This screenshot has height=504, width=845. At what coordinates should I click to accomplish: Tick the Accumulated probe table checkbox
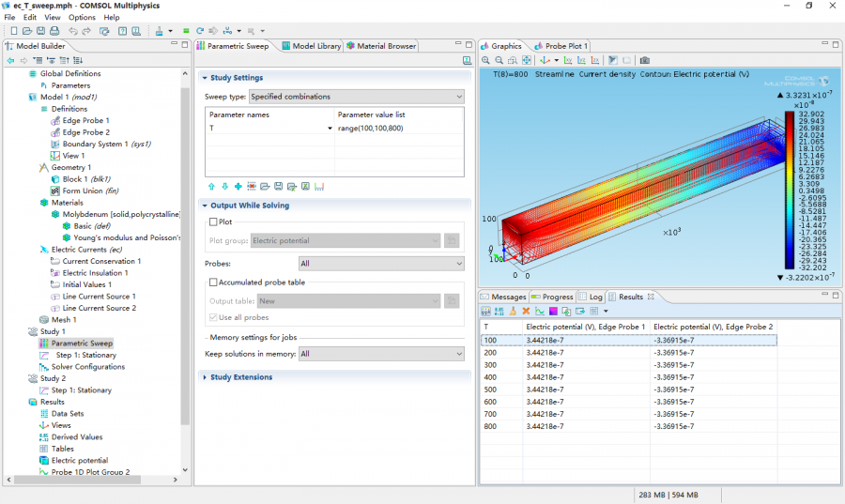(x=212, y=283)
